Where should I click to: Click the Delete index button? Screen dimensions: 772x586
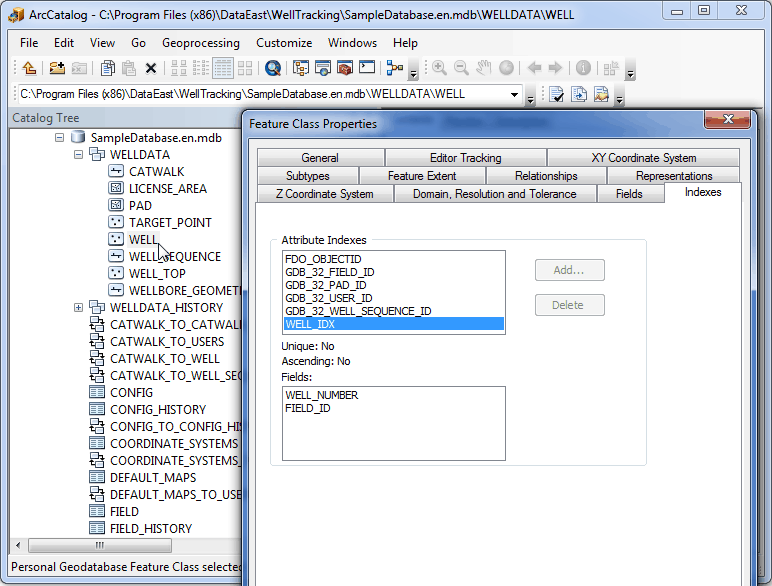pos(570,305)
